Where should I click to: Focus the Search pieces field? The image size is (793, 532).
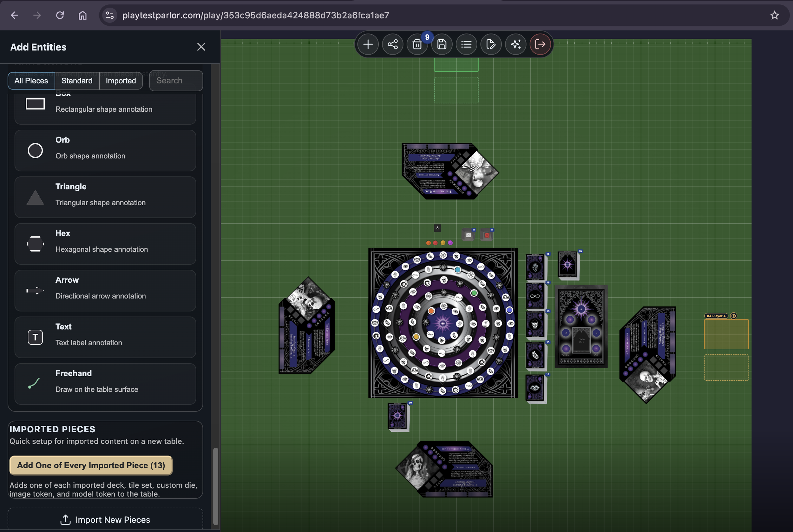176,81
